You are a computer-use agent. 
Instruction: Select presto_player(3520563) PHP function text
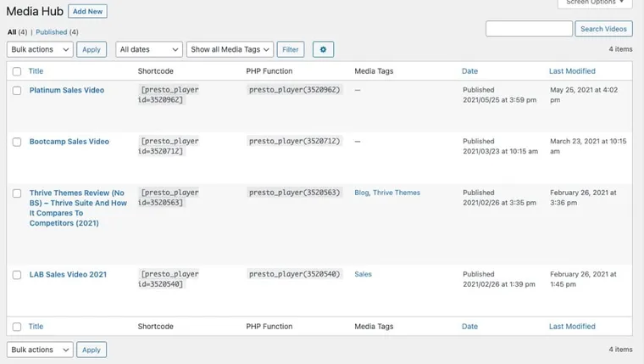click(295, 193)
